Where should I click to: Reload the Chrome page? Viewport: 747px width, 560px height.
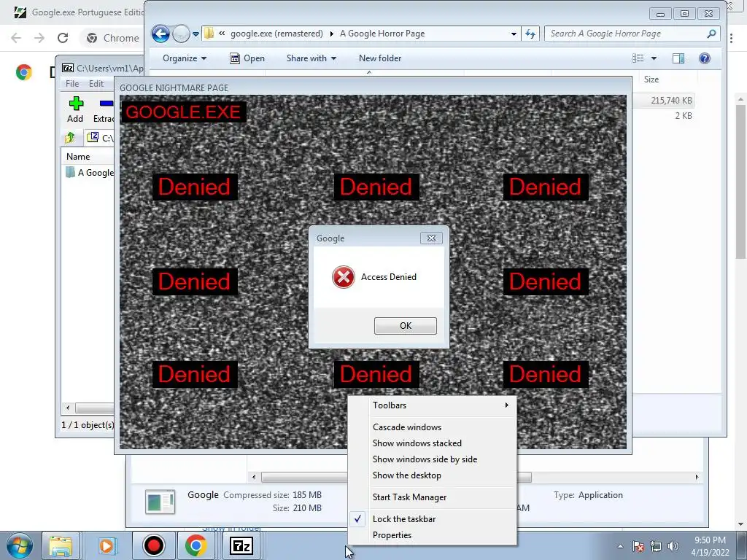tap(63, 38)
